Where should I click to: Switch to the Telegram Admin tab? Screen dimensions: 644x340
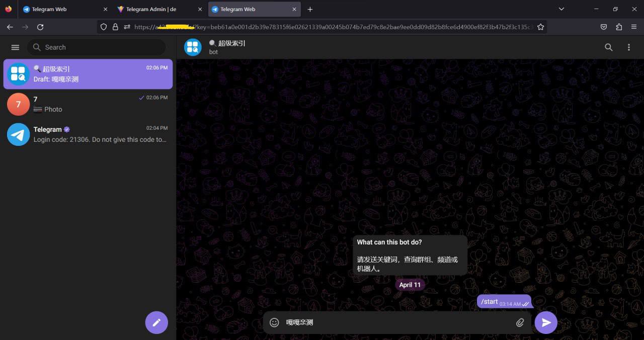coord(151,9)
